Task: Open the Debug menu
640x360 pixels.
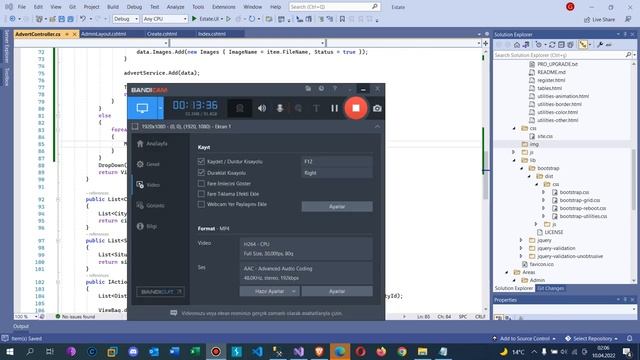Action: [x=134, y=7]
